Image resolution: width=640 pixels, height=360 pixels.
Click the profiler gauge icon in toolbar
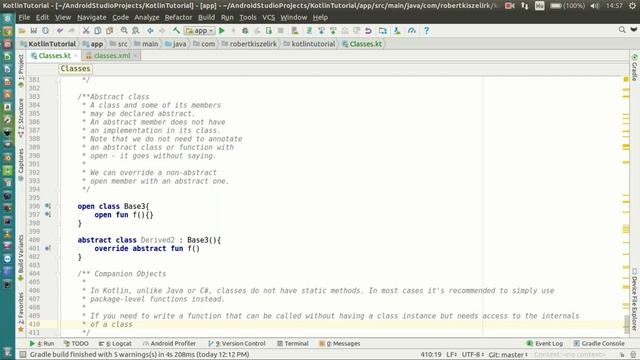click(x=411, y=31)
